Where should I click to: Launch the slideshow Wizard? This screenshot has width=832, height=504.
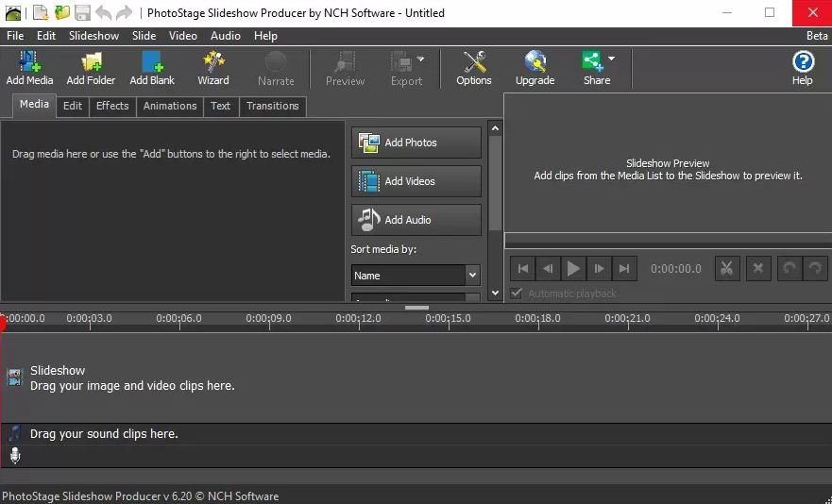[213, 67]
